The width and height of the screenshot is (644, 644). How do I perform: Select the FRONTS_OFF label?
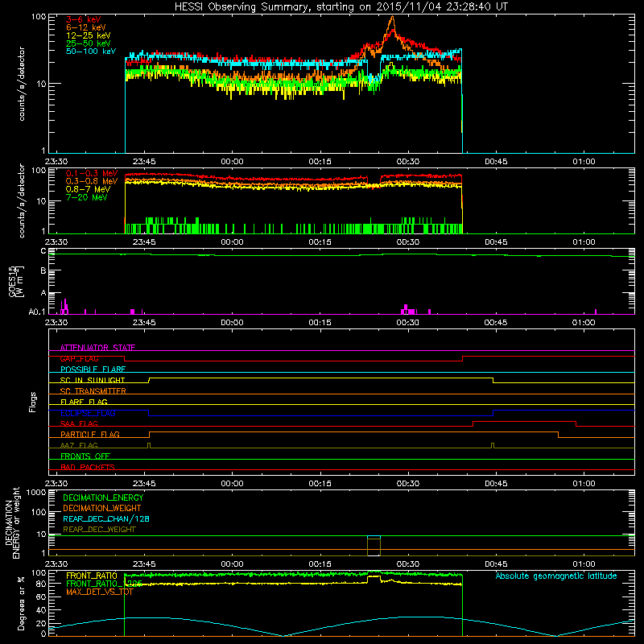click(x=85, y=456)
